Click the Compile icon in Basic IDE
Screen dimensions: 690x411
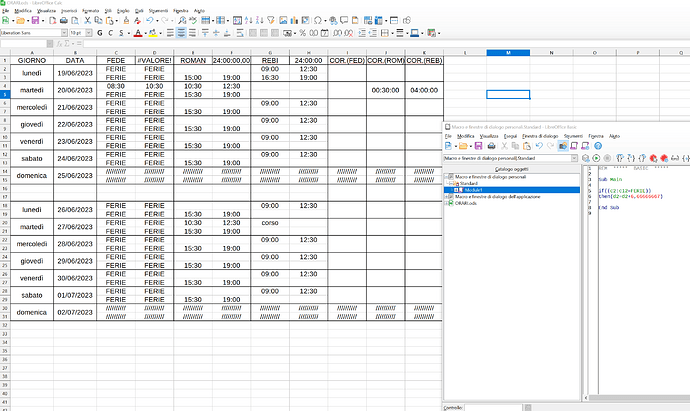coord(586,158)
